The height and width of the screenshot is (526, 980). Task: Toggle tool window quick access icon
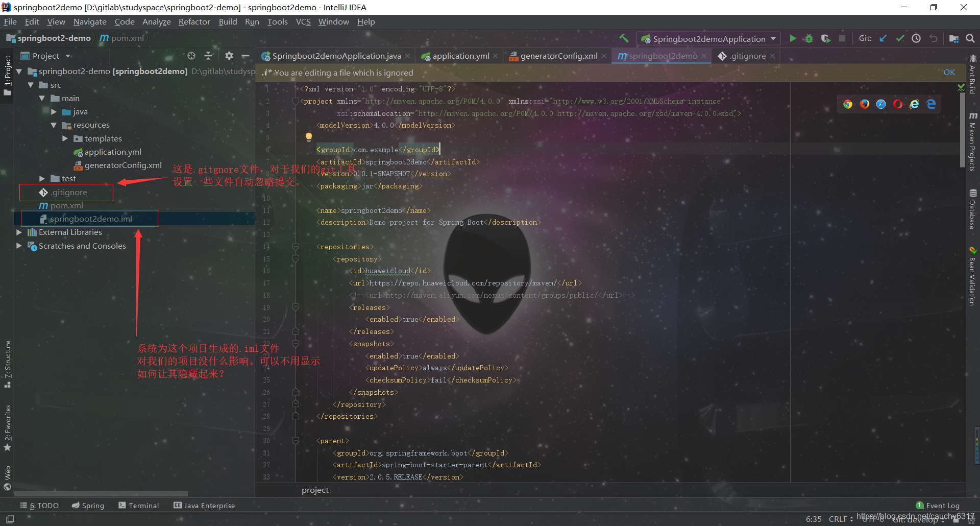point(10,519)
